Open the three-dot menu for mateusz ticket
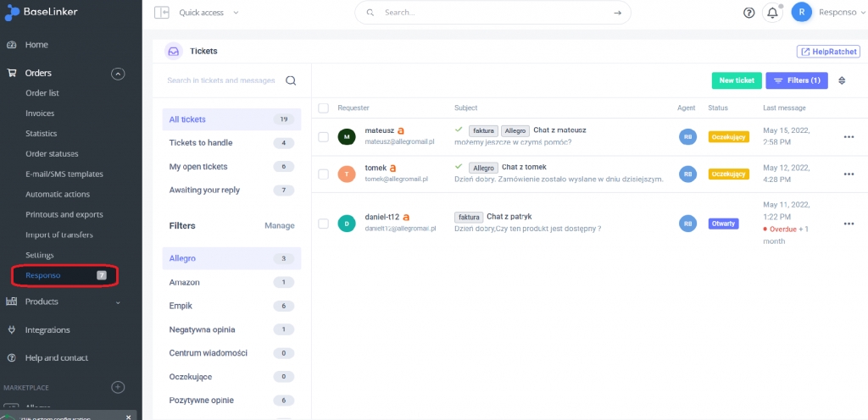The height and width of the screenshot is (420, 868). [x=849, y=136]
